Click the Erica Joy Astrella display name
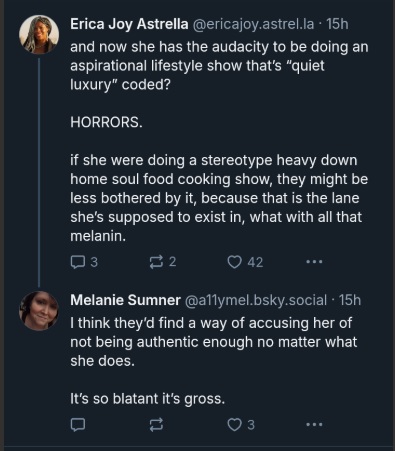The width and height of the screenshot is (395, 451). click(x=129, y=24)
